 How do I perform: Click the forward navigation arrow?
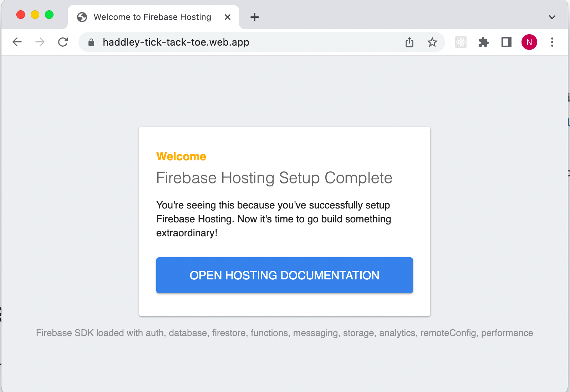tap(40, 42)
